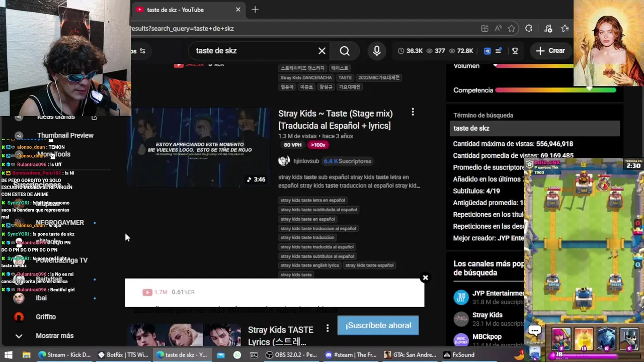The image size is (644, 362).
Task: Close the white vidIQ popup banner
Action: [425, 278]
